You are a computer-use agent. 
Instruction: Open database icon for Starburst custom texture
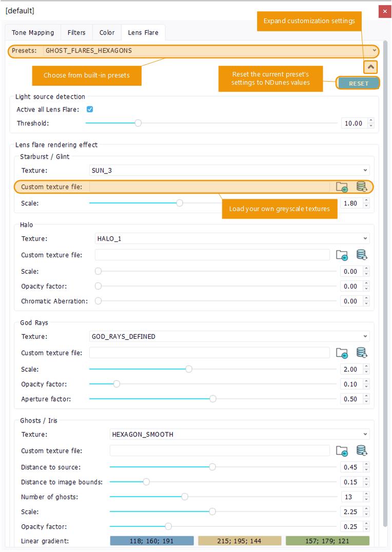point(362,187)
